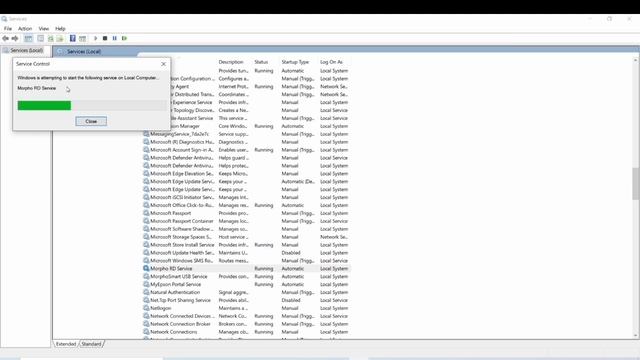
Task: Select the MorphoSmart USB Service row name
Action: coord(179,276)
